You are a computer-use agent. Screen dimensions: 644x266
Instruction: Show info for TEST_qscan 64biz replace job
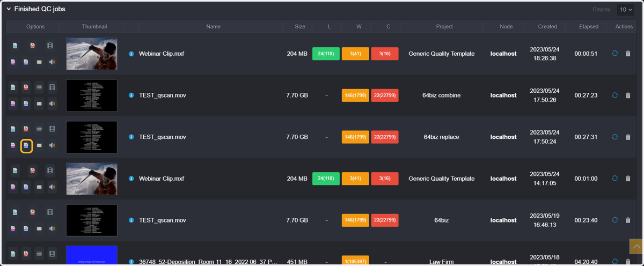131,137
